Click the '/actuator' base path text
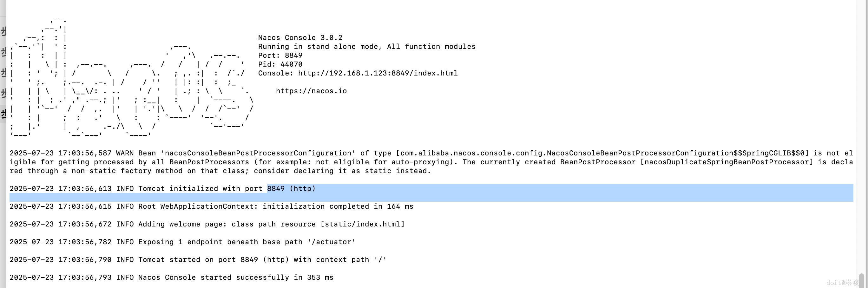 click(x=331, y=242)
